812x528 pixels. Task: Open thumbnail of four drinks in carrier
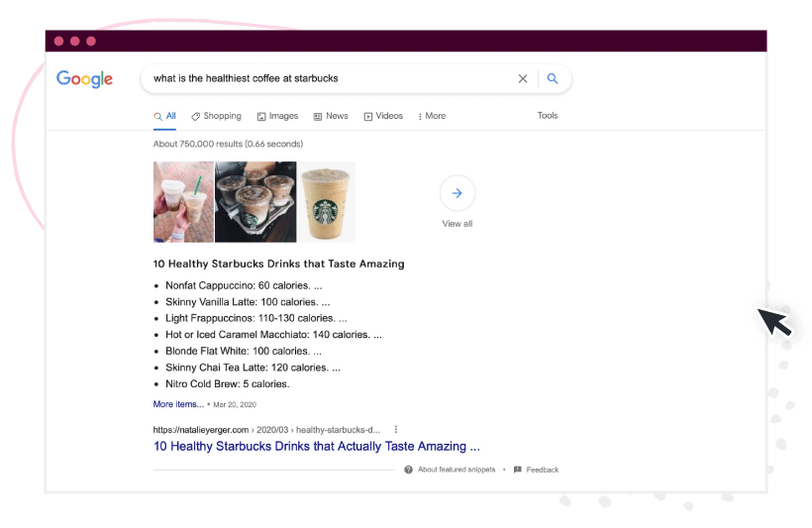point(255,202)
